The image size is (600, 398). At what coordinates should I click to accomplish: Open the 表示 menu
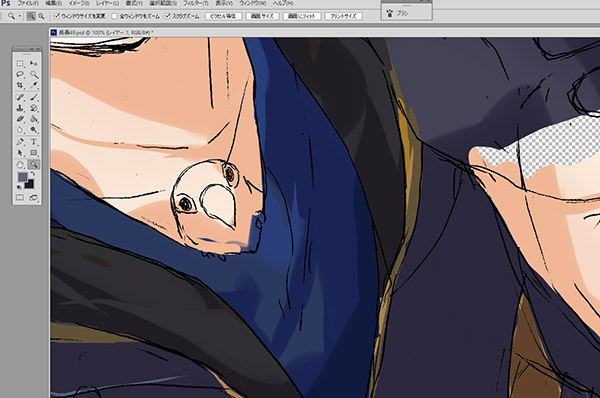coord(224,3)
